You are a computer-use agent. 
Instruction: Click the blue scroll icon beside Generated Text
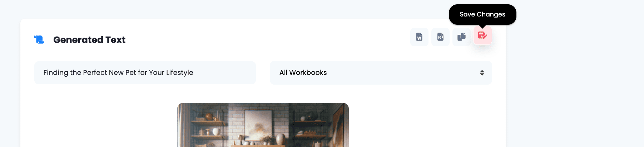pyautogui.click(x=39, y=39)
